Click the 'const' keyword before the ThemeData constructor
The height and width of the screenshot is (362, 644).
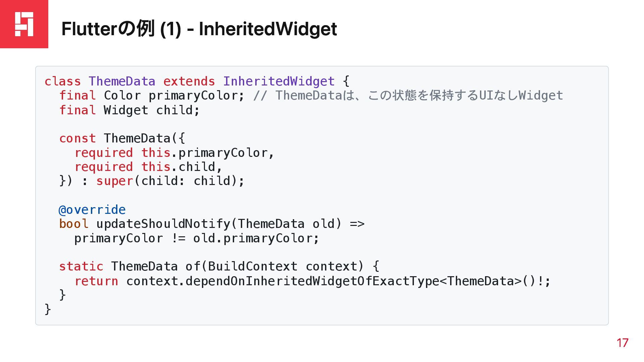pyautogui.click(x=77, y=138)
